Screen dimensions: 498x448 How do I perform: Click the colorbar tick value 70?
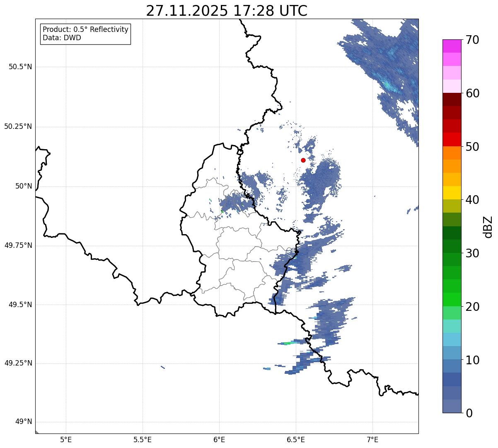472,40
